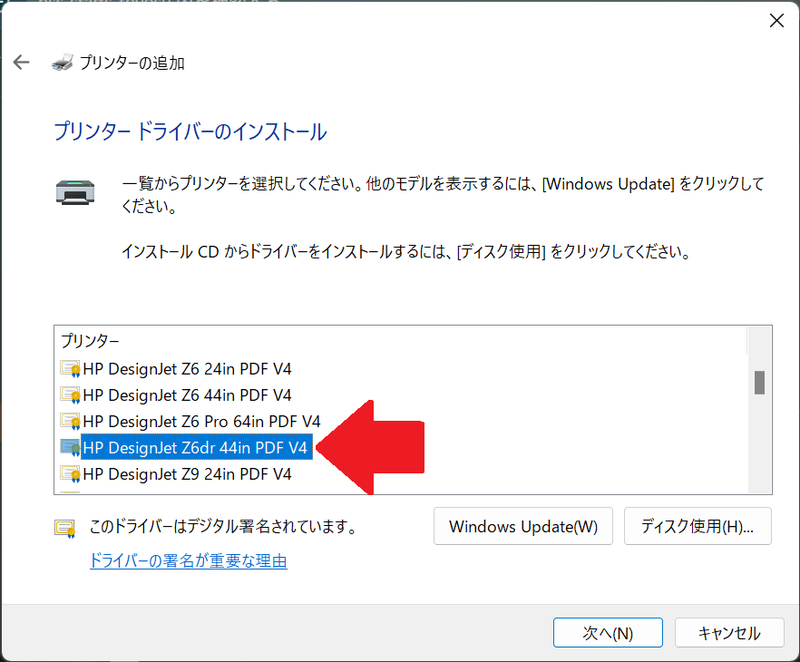Click the printer list scrollbar thumb

(x=759, y=383)
